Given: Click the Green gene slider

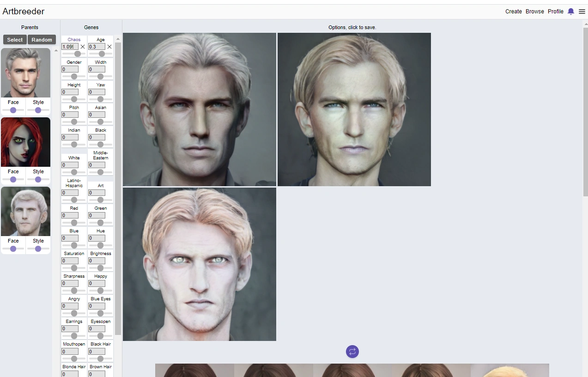Looking at the screenshot, I should pos(101,223).
